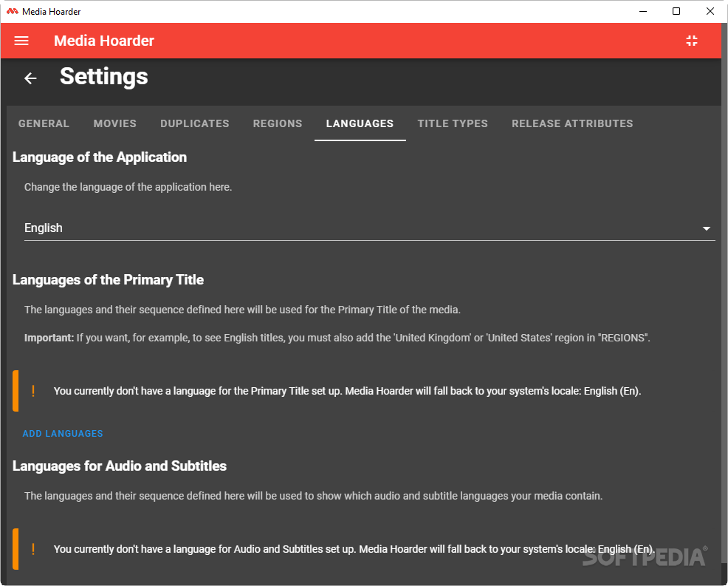
Task: Open the hamburger navigation menu
Action: click(x=21, y=41)
